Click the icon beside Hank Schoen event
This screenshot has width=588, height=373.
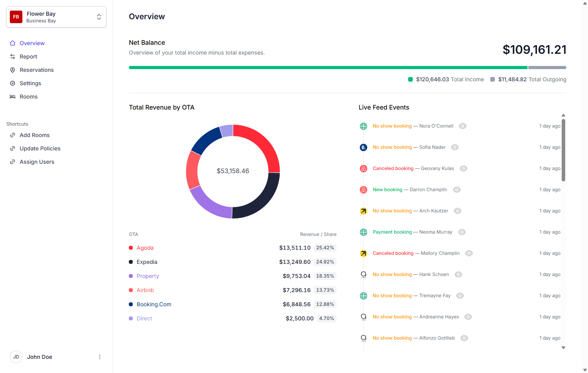(x=363, y=274)
